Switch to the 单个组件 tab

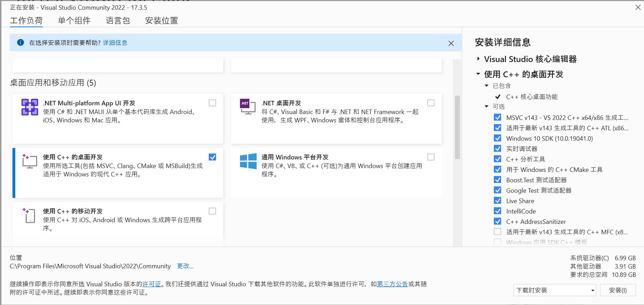click(74, 20)
